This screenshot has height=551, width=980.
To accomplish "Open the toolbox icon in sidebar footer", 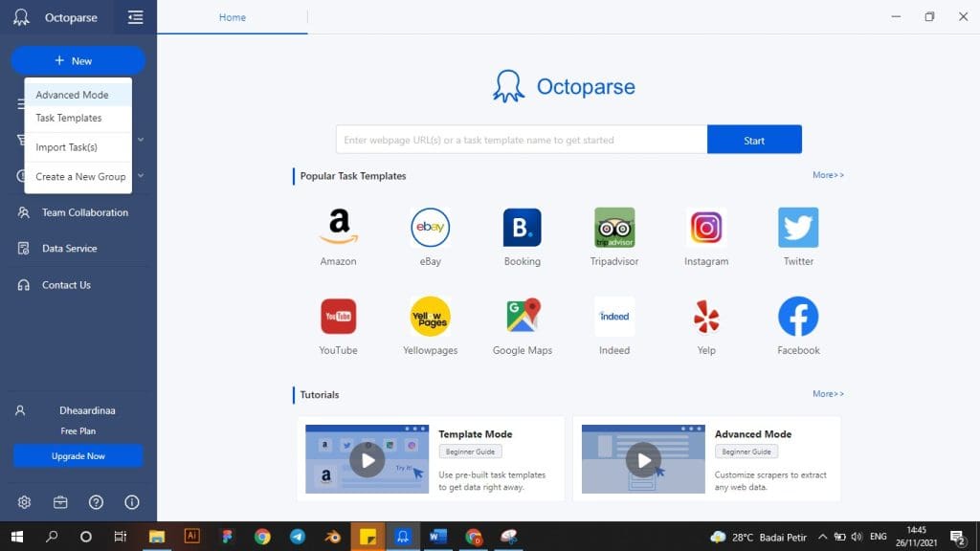I will tap(60, 502).
